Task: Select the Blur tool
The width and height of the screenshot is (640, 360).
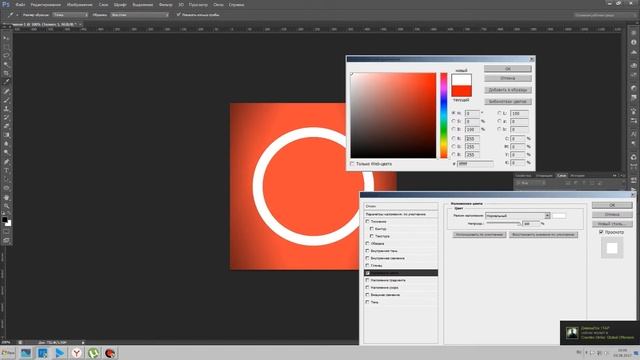Action: tap(6, 144)
